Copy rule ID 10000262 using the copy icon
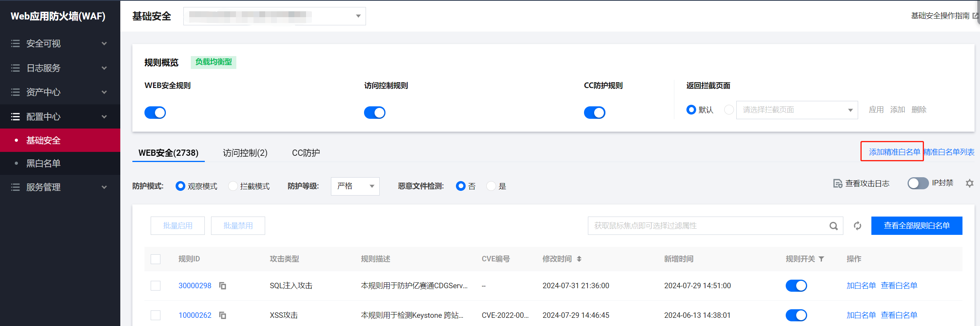The image size is (980, 326). coord(223,315)
